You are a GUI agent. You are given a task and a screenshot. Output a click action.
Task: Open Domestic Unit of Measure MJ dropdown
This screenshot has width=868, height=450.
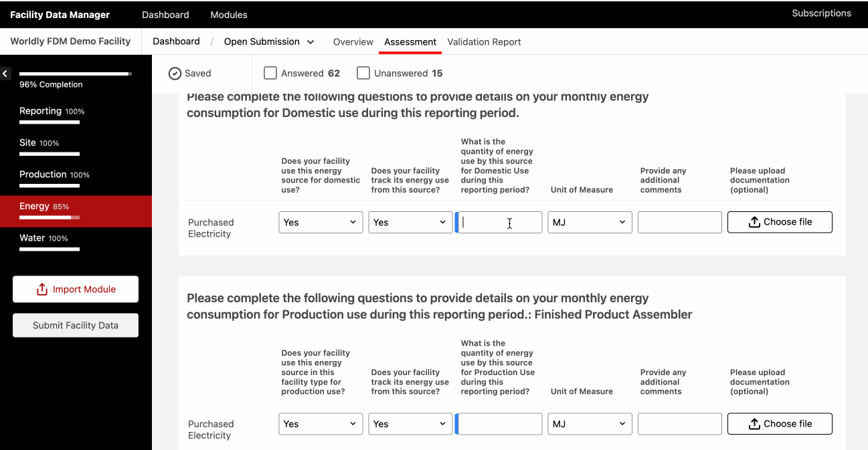pyautogui.click(x=590, y=223)
